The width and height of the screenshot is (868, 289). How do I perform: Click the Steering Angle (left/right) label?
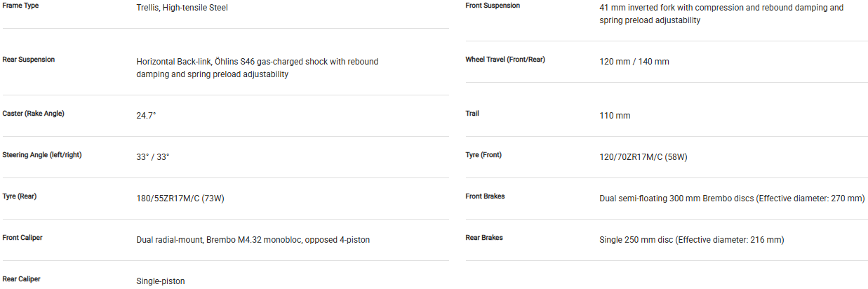(42, 155)
